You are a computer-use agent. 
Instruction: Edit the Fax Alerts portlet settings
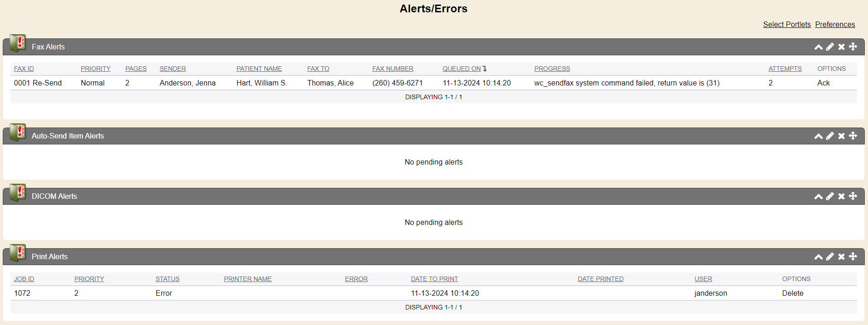coord(830,47)
